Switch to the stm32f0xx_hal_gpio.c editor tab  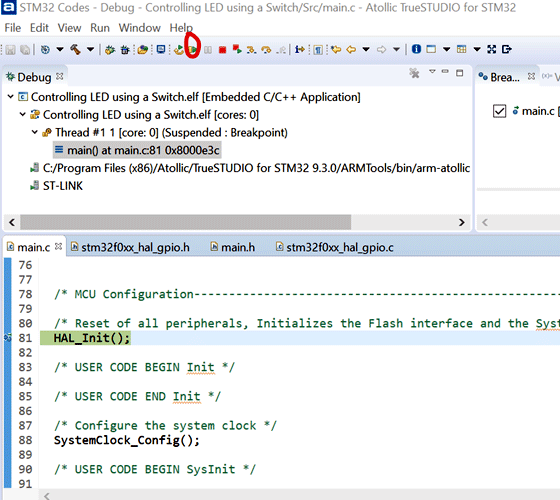[x=335, y=247]
